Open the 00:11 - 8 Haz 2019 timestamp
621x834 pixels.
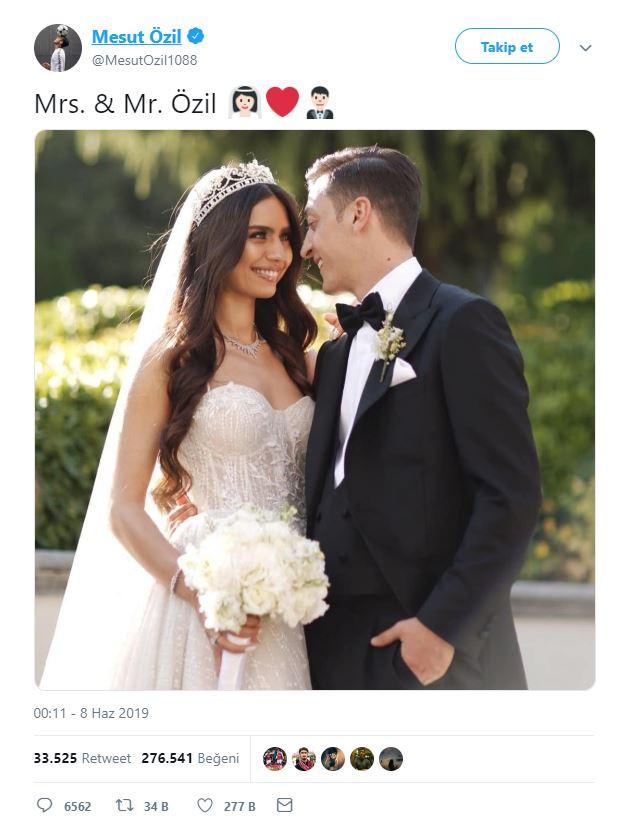91,713
